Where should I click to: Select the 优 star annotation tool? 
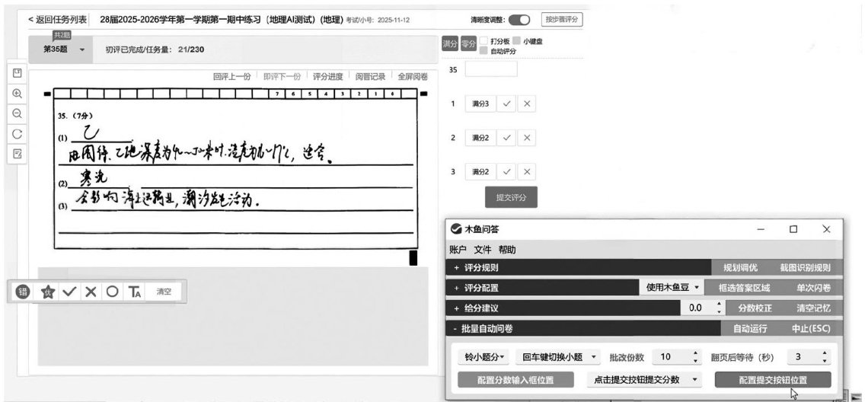click(x=47, y=292)
